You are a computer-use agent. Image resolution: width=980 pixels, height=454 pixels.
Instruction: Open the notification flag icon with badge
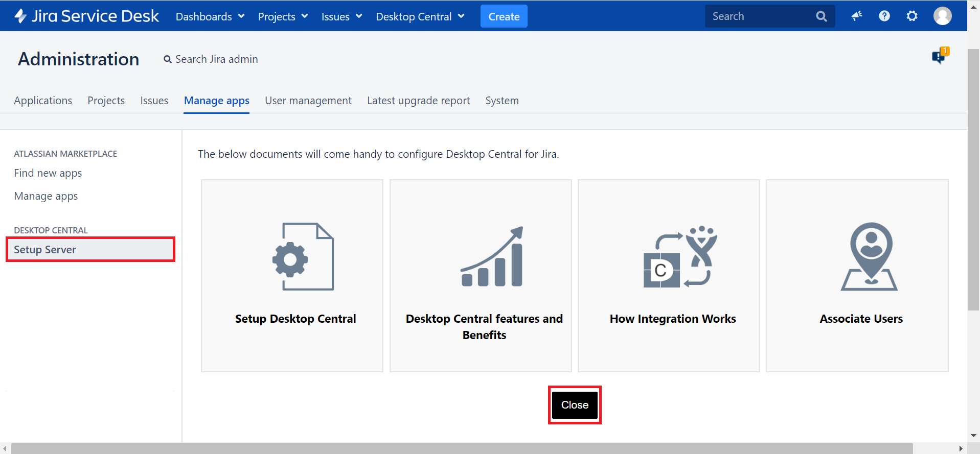940,55
